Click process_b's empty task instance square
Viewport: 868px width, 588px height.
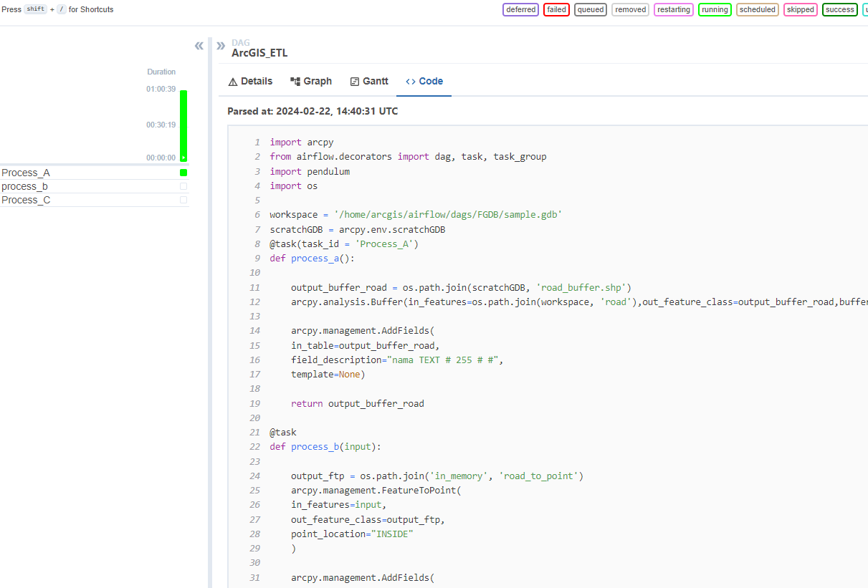point(183,185)
